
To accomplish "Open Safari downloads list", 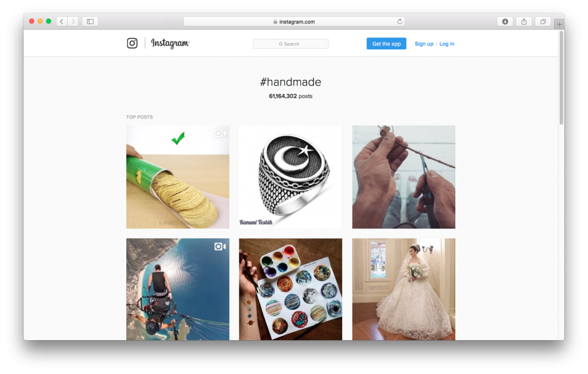I will click(505, 21).
